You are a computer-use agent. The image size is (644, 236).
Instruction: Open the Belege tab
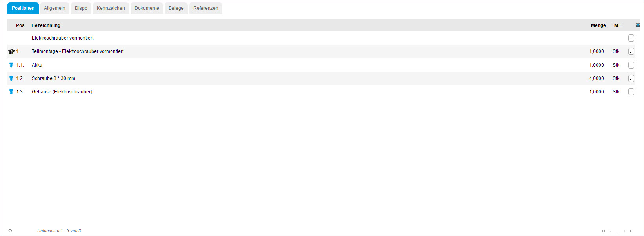(176, 8)
